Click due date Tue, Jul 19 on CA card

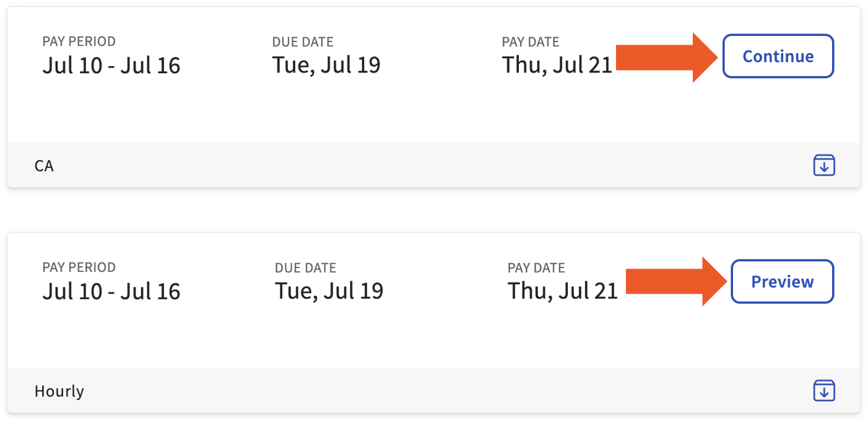(326, 64)
